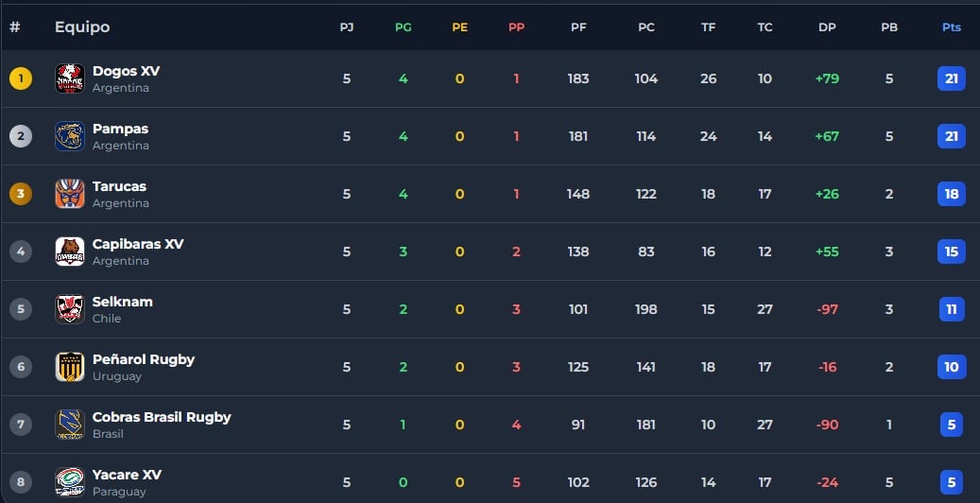980x503 pixels.
Task: Open the Dogos XV team name link
Action: 127,71
